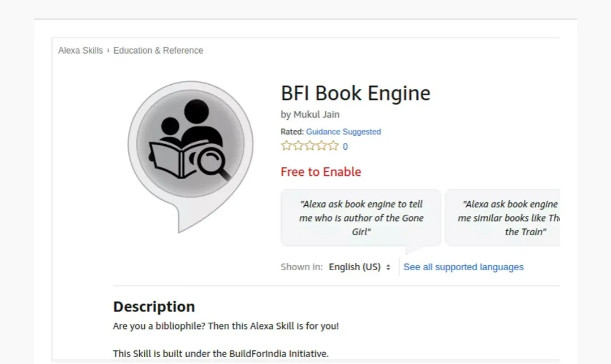Click the fourth rating star
The image size is (611, 364).
coord(321,146)
